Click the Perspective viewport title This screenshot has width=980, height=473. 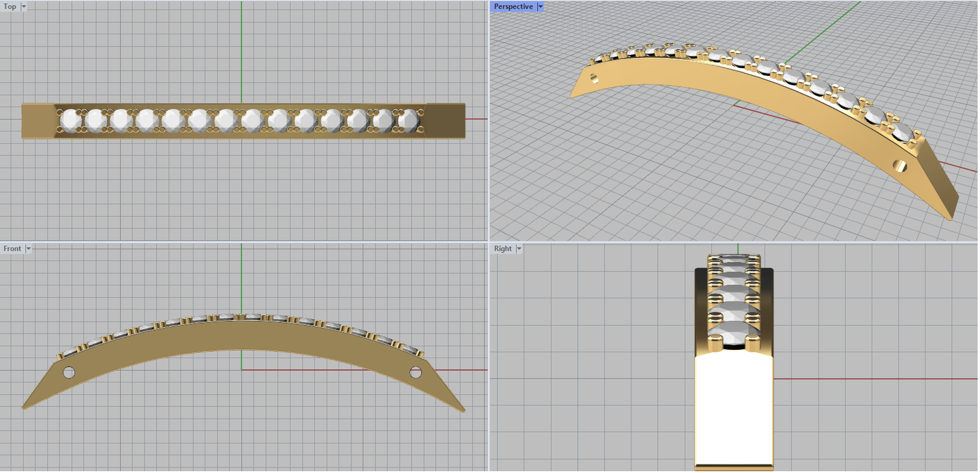513,7
